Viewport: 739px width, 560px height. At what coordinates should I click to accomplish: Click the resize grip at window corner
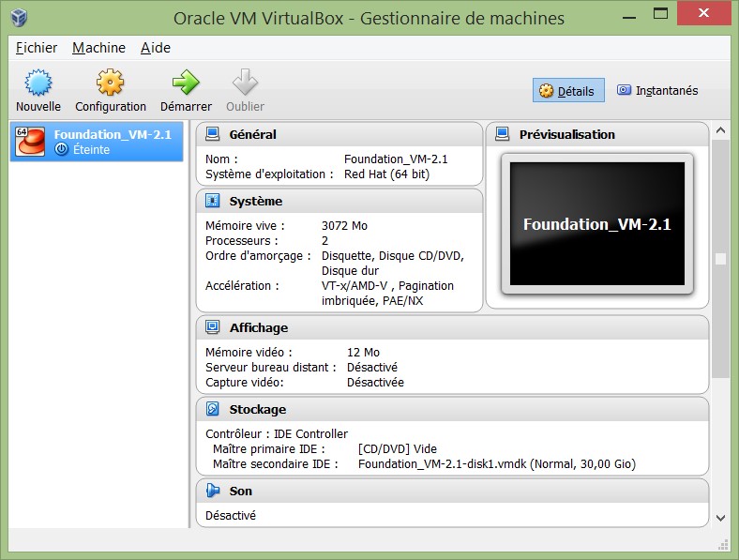(723, 544)
